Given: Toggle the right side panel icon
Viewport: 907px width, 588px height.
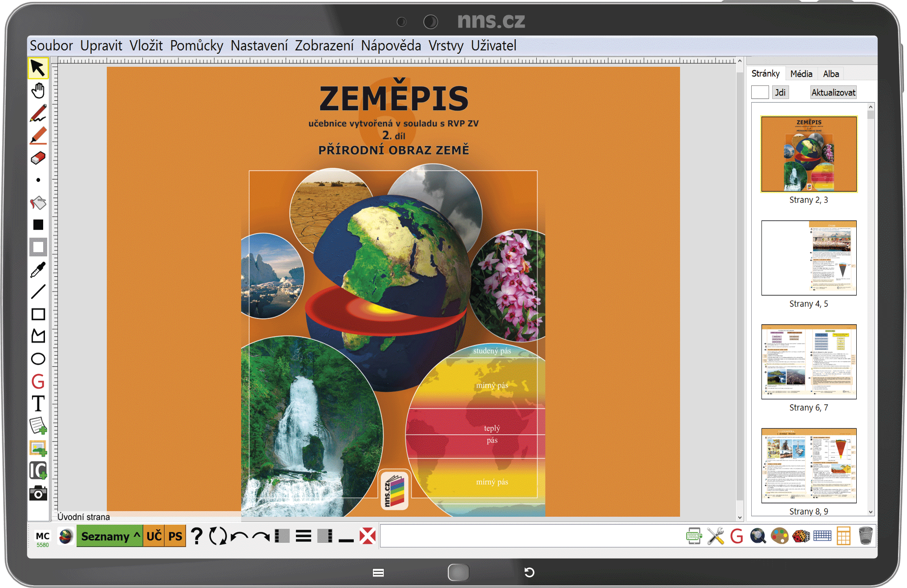Looking at the screenshot, I should [325, 536].
